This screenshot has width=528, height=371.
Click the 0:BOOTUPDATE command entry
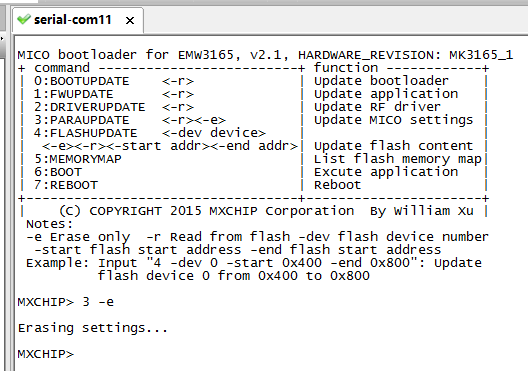[81, 81]
